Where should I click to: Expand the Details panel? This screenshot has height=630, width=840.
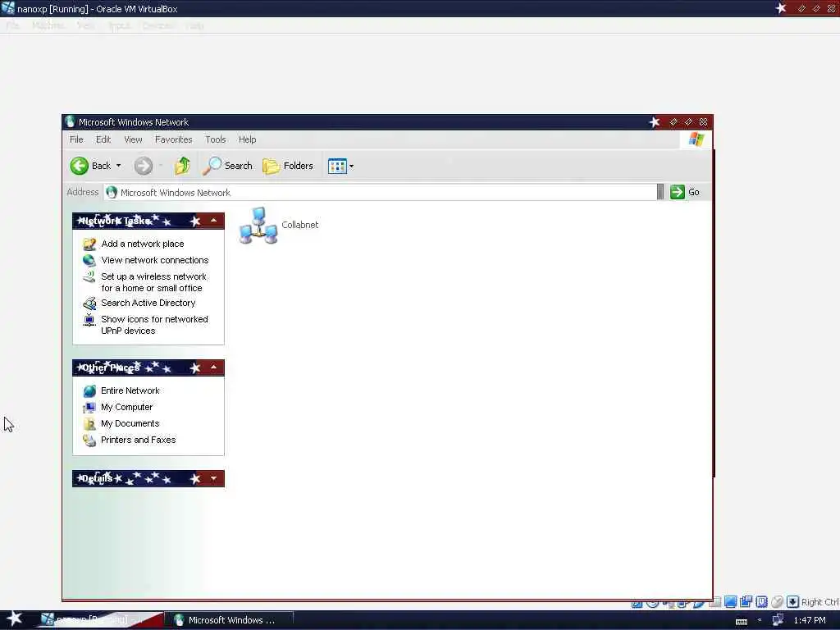coord(214,478)
